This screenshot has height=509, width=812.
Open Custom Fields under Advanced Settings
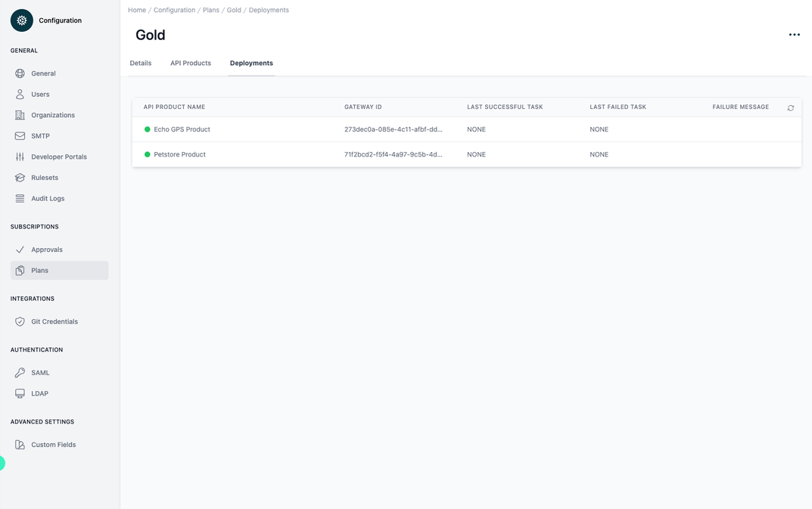(x=53, y=445)
